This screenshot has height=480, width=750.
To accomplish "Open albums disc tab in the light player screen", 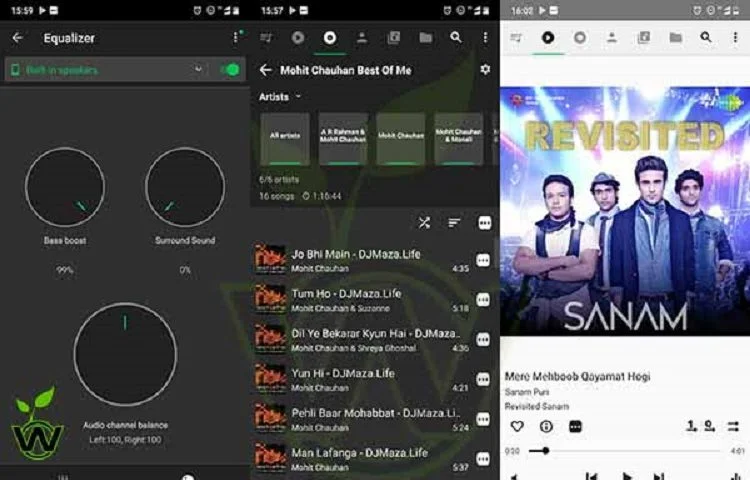I will (x=580, y=38).
